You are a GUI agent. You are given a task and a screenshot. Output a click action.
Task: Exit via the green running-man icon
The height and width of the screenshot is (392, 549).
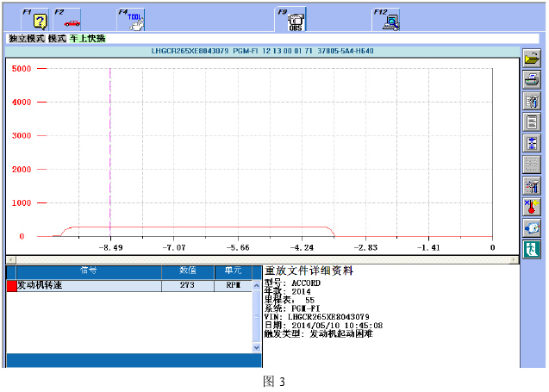coord(532,250)
